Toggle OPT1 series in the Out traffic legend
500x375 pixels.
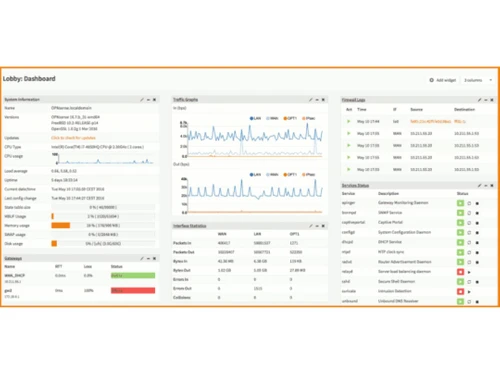coord(290,174)
